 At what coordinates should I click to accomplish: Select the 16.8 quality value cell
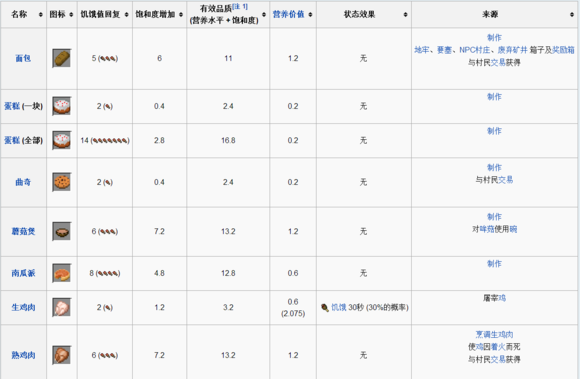point(228,141)
